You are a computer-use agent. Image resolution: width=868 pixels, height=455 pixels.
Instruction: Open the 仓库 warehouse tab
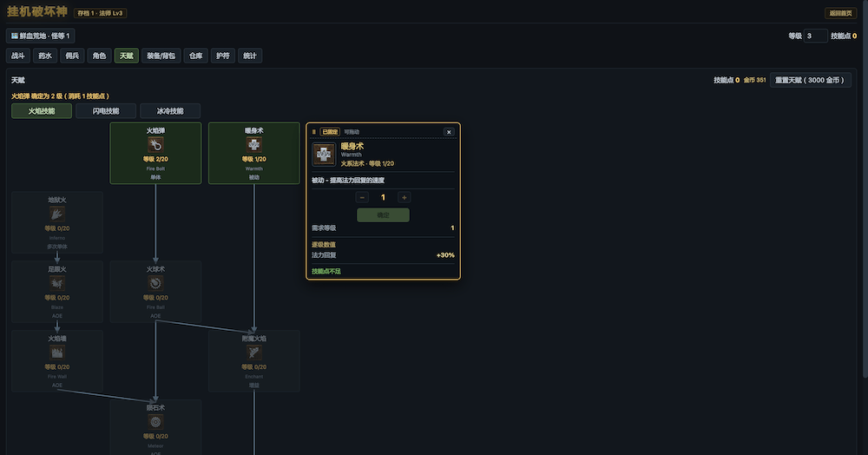196,56
